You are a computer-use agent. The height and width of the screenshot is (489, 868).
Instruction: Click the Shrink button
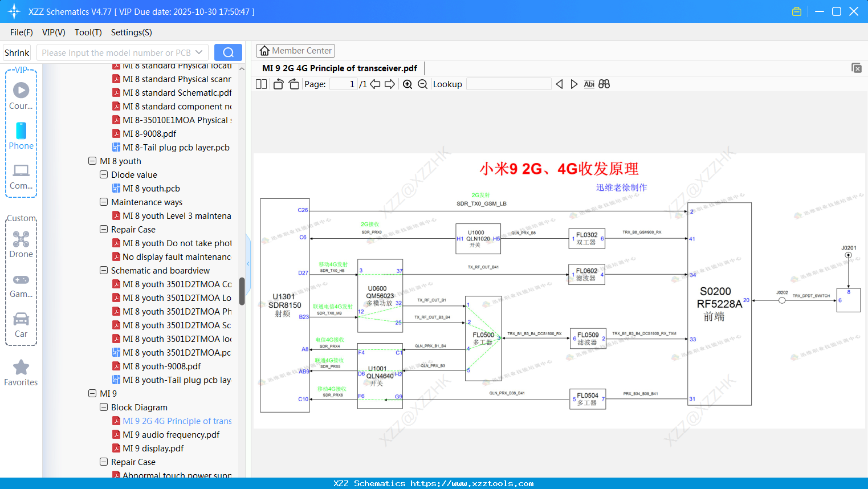tap(17, 52)
